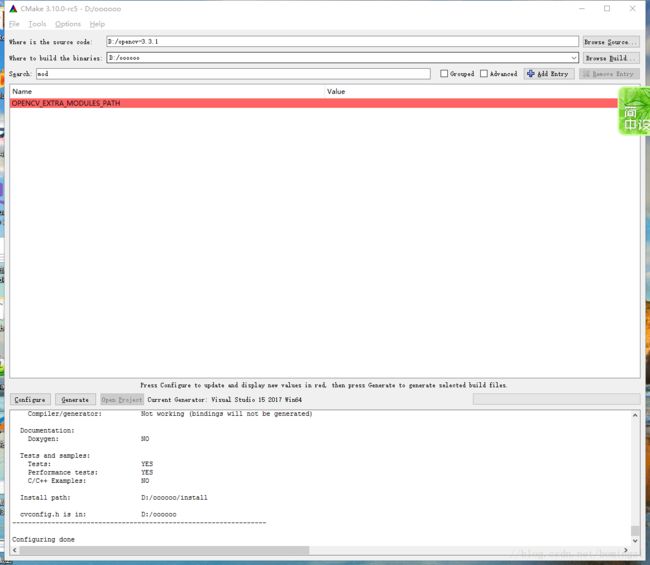Image resolution: width=650 pixels, height=565 pixels.
Task: Minimize the CMake window
Action: point(582,9)
